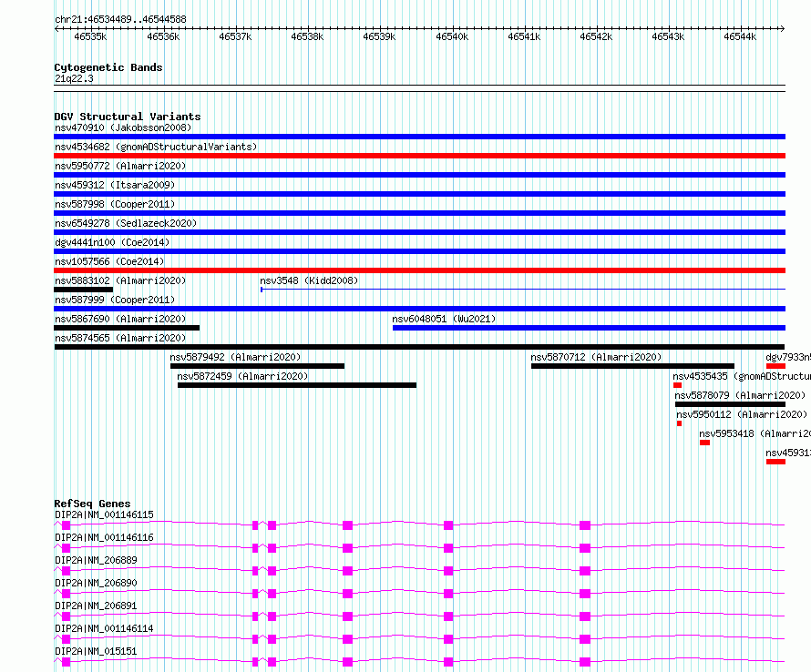Click the small red bar under nsv4535435
This screenshot has width=811, height=672.
click(678, 385)
